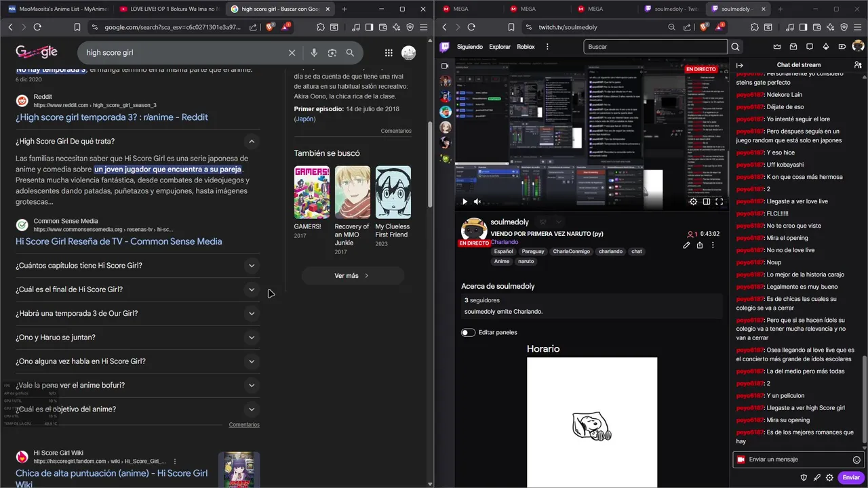Open Twitch whispers speech bubble icon
This screenshot has width=868, height=488.
809,47
